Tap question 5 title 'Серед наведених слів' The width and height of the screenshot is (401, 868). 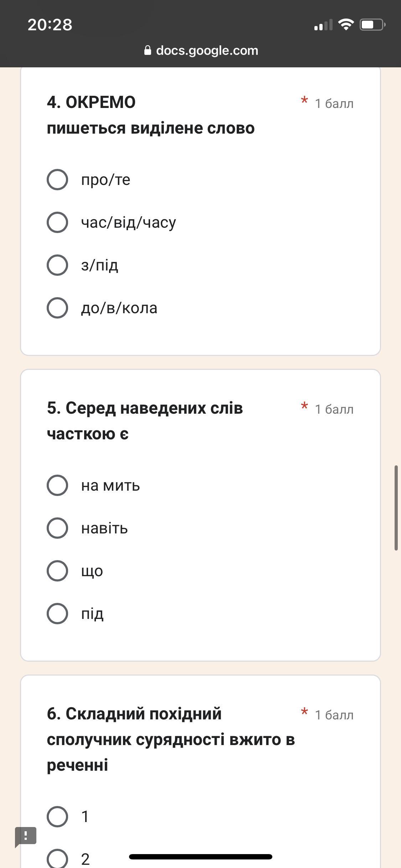(145, 408)
